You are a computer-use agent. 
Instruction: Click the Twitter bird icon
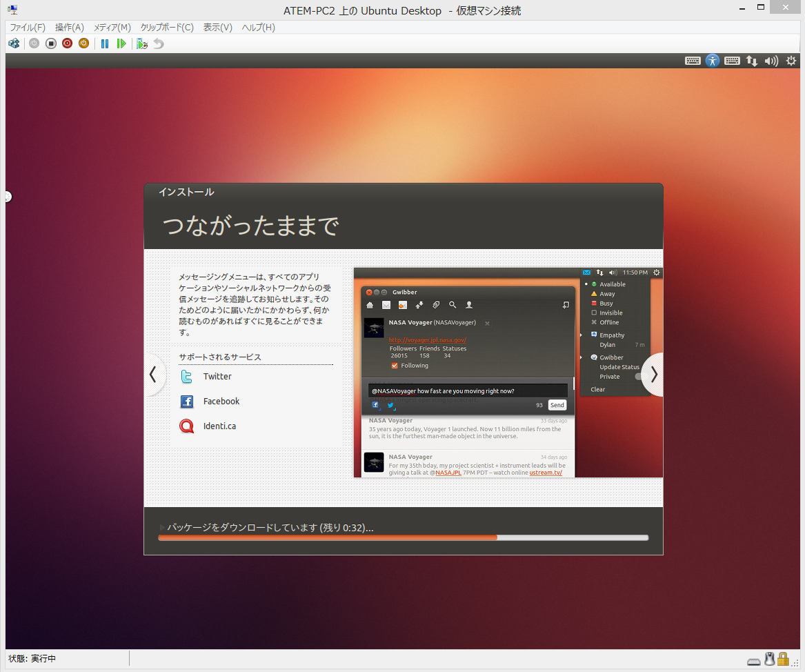(x=186, y=376)
